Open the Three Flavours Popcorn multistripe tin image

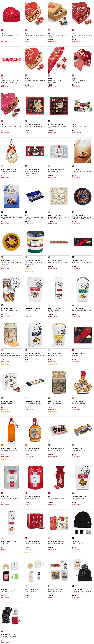tap(35, 242)
